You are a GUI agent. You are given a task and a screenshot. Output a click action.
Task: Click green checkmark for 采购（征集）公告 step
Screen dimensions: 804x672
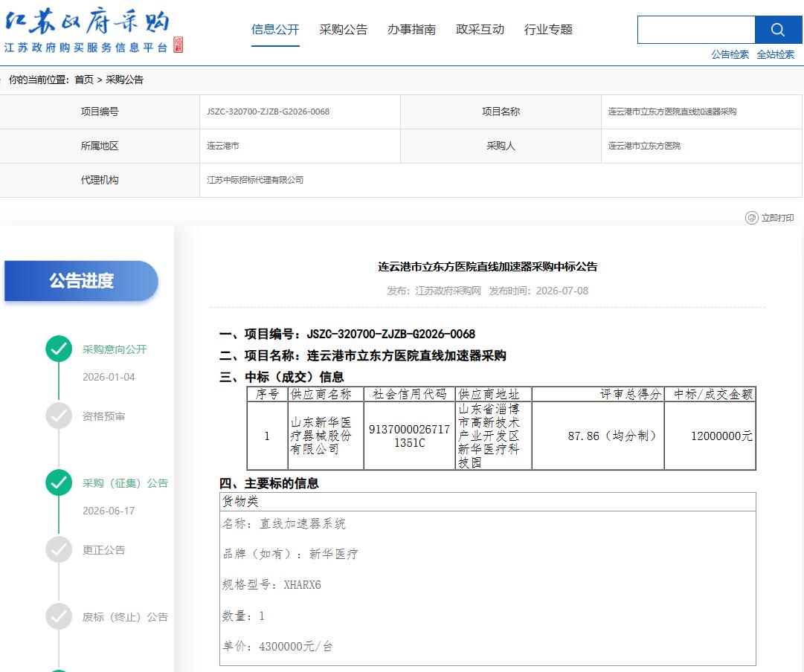pos(59,483)
